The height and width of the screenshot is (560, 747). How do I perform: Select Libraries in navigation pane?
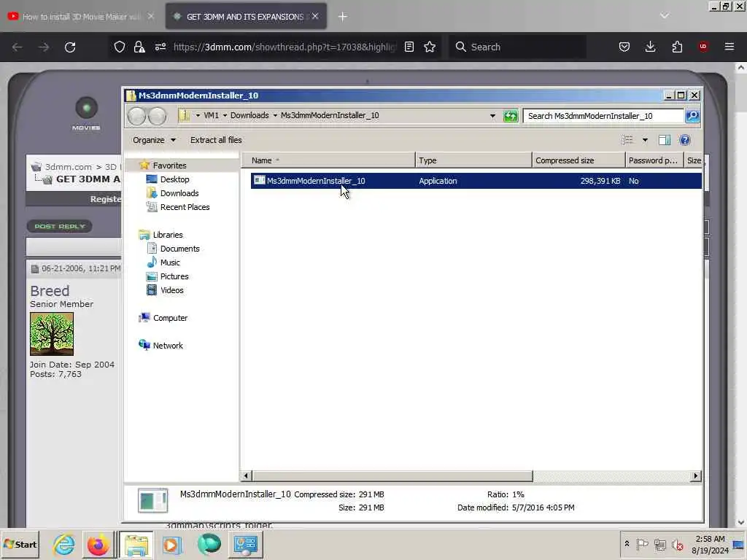(168, 235)
